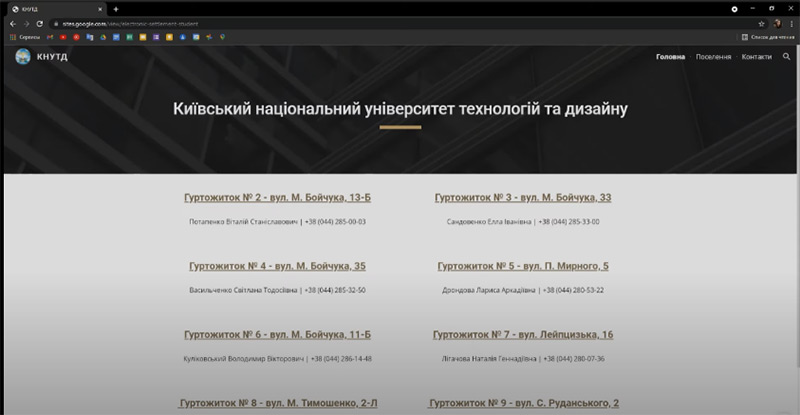Open the Контакти navigation item
800x415 pixels.
757,57
